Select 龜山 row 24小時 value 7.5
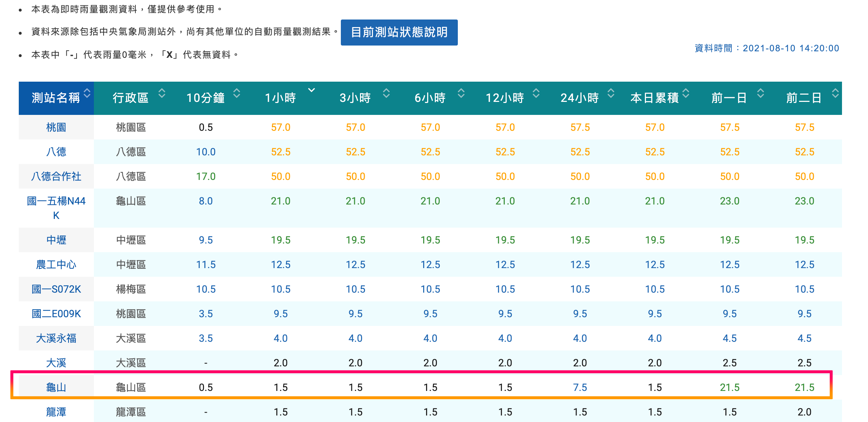Image resolution: width=868 pixels, height=422 pixels. point(580,387)
